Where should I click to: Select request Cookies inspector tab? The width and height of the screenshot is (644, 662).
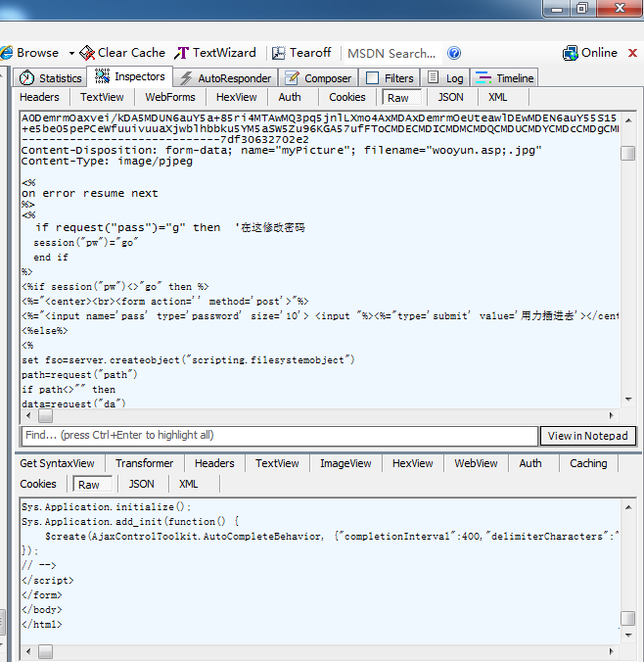347,97
